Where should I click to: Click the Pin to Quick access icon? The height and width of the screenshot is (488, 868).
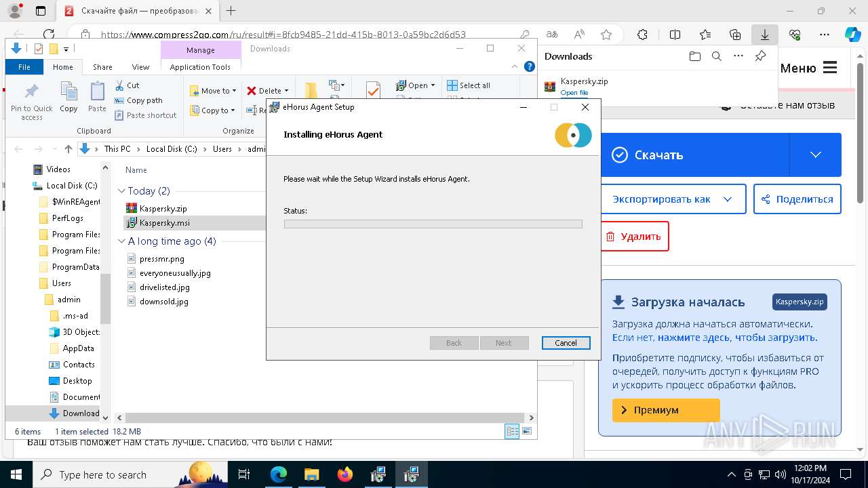[31, 102]
